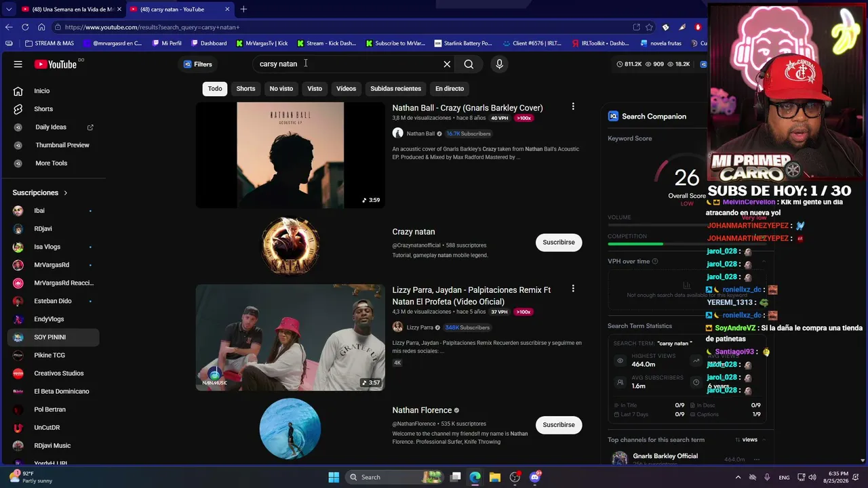The height and width of the screenshot is (488, 868).
Task: Reload the page in the browser
Action: point(25,27)
